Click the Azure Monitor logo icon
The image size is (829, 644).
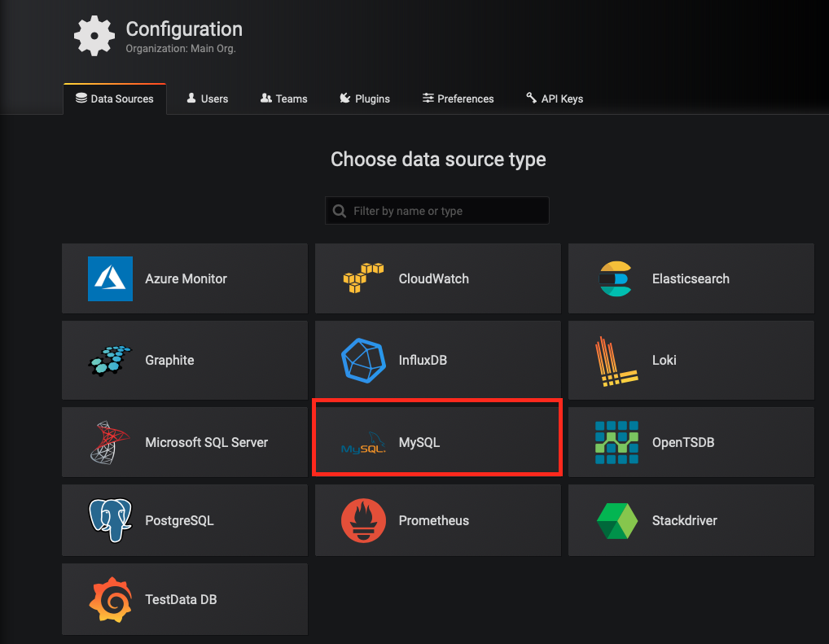(x=110, y=278)
